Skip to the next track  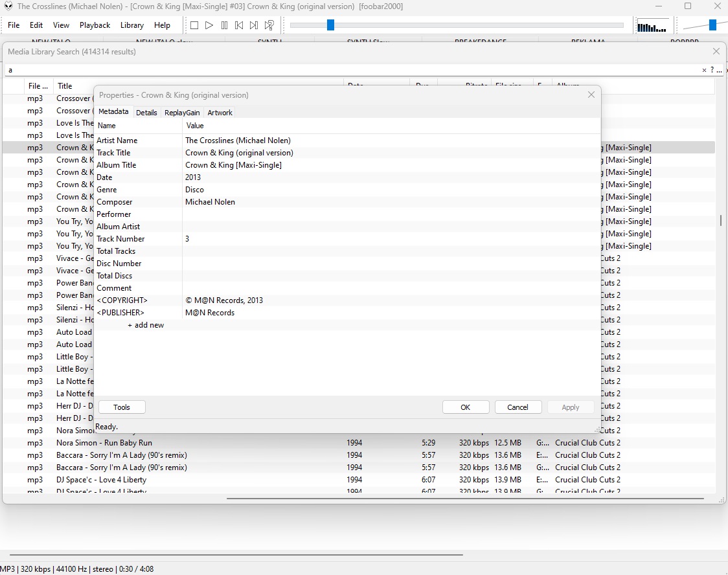[x=254, y=25]
